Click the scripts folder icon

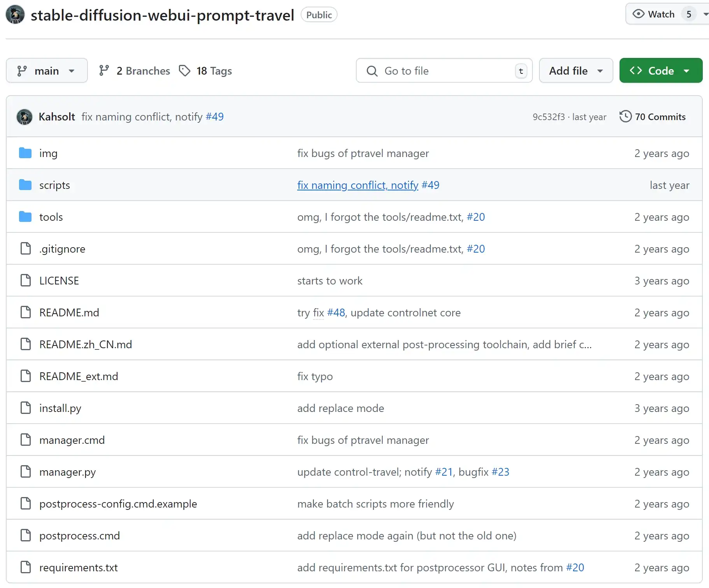coord(25,185)
